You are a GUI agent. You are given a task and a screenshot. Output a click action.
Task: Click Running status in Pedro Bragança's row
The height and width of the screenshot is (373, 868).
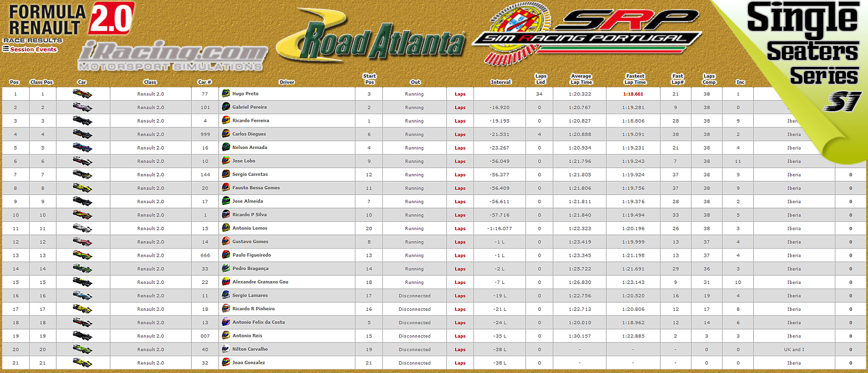click(415, 269)
